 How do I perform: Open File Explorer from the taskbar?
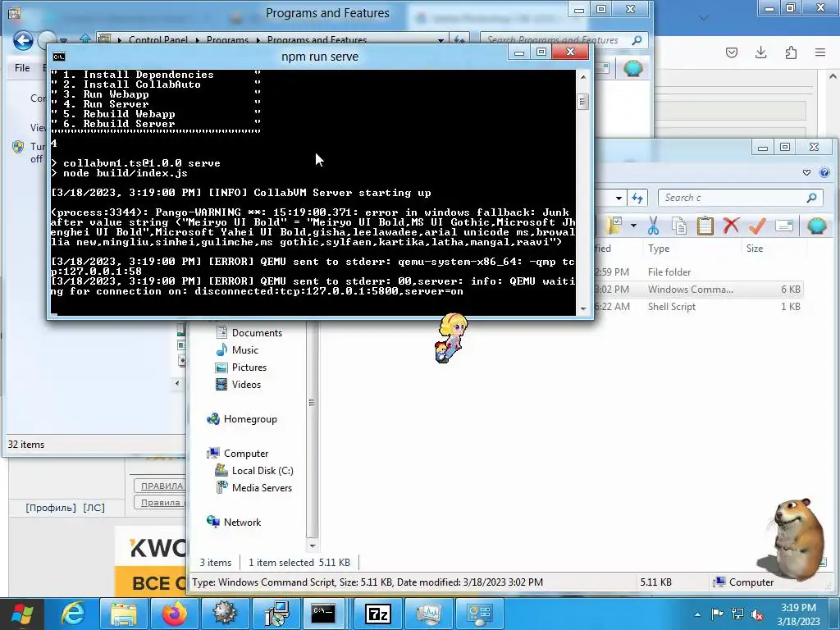(x=124, y=614)
